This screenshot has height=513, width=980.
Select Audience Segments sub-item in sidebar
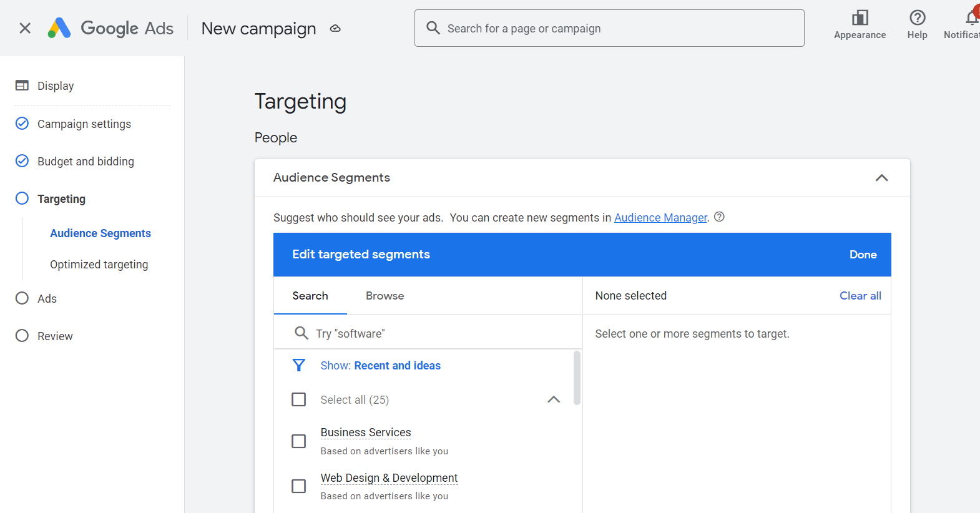point(100,233)
